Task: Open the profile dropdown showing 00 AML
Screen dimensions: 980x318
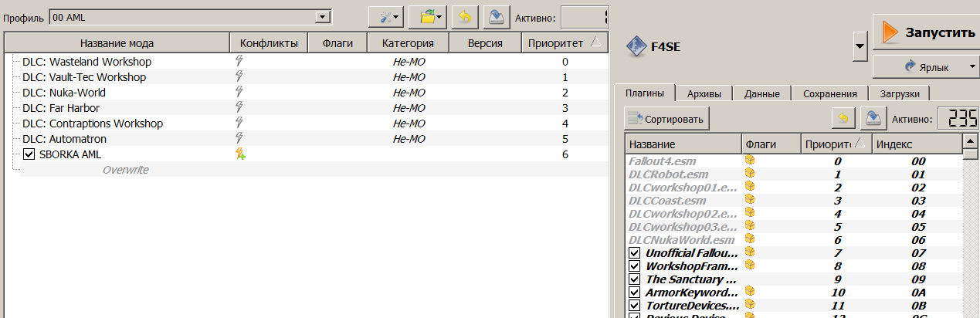Action: (190, 16)
